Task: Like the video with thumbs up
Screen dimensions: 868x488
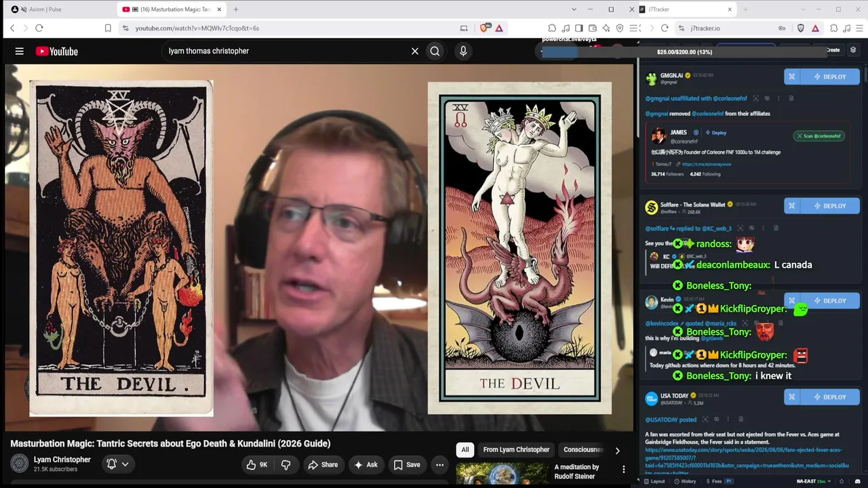Action: pos(256,465)
